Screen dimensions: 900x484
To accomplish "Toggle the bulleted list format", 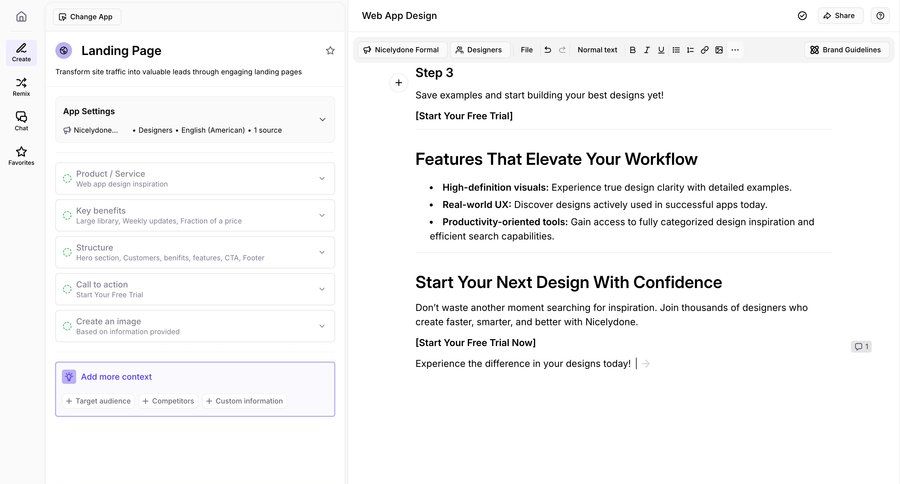I will coord(676,50).
